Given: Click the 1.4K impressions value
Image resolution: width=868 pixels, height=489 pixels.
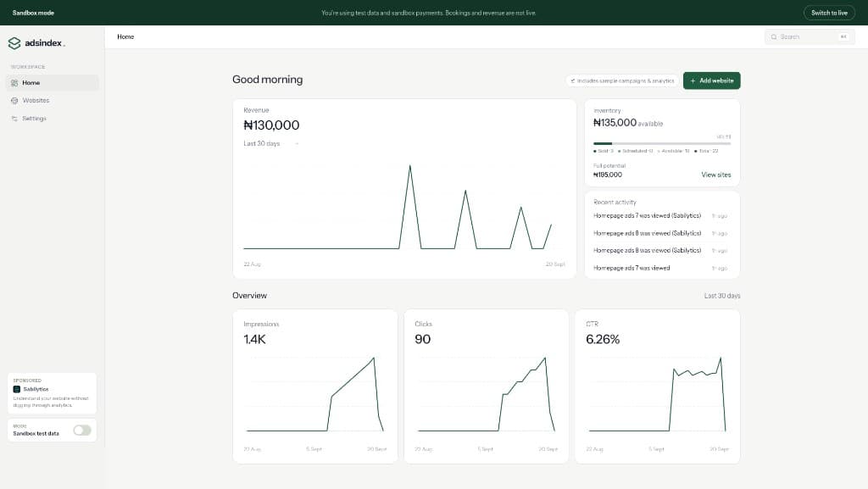Looking at the screenshot, I should (x=254, y=340).
